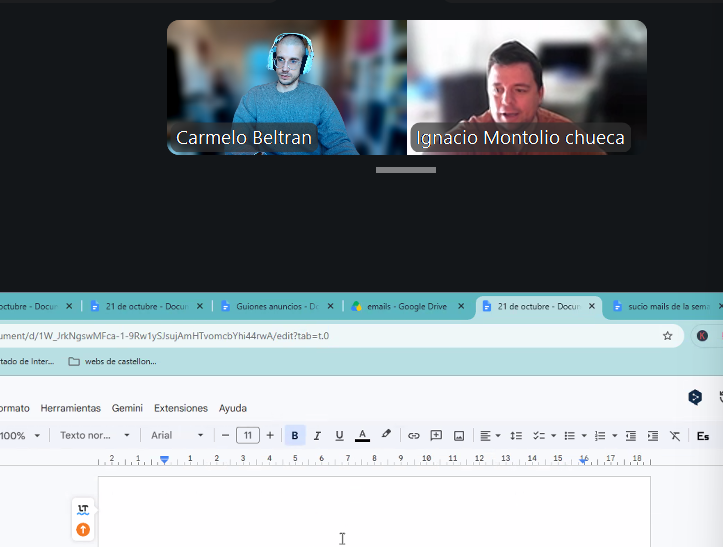Screen dimensions: 723x547
Task: Click inside the blank document page
Action: 374,512
